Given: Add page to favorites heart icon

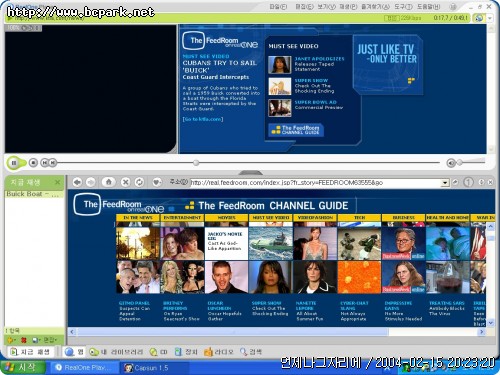Looking at the screenshot, I should [x=157, y=182].
